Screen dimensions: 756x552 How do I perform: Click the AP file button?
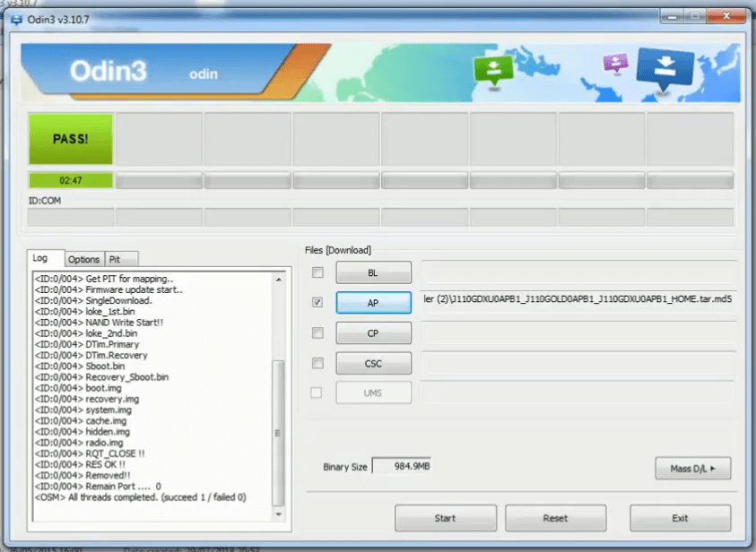coord(374,303)
